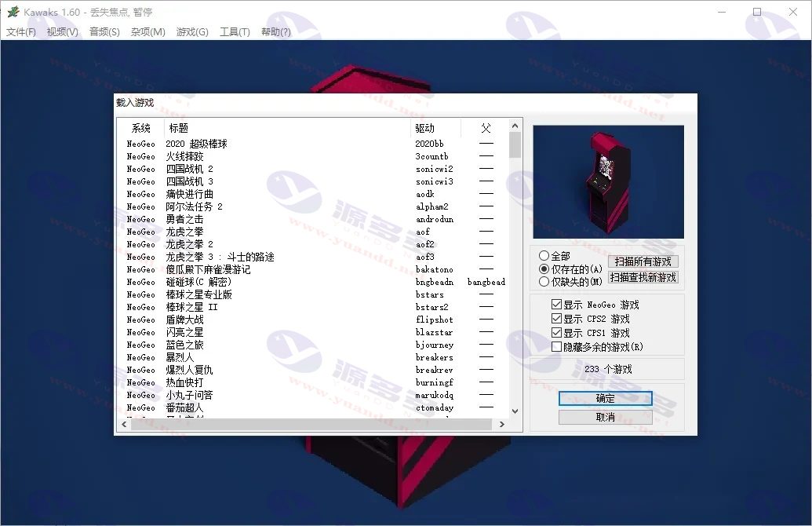
Task: Confirm with the 确定 button
Action: coord(605,398)
